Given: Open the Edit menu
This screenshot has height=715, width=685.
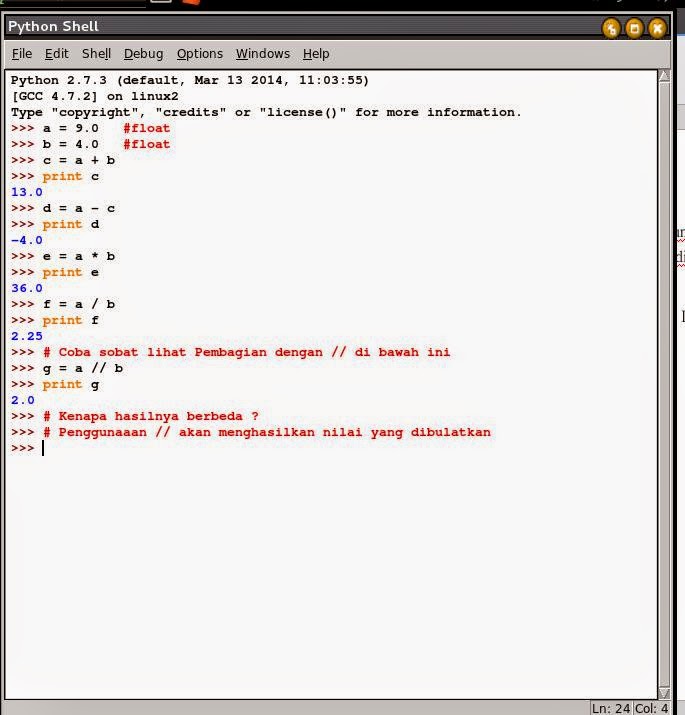Looking at the screenshot, I should pyautogui.click(x=57, y=54).
